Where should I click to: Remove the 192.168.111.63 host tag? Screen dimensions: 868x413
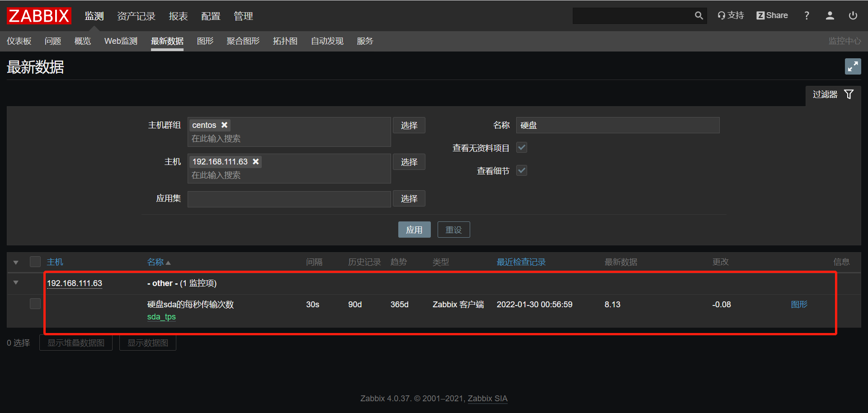click(x=256, y=162)
